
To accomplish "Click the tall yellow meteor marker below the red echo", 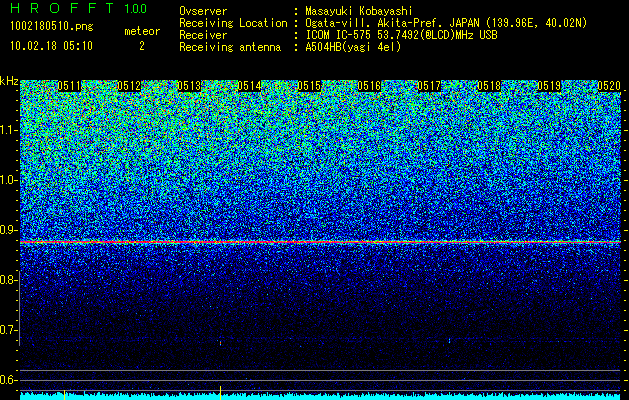I will 220,393.
